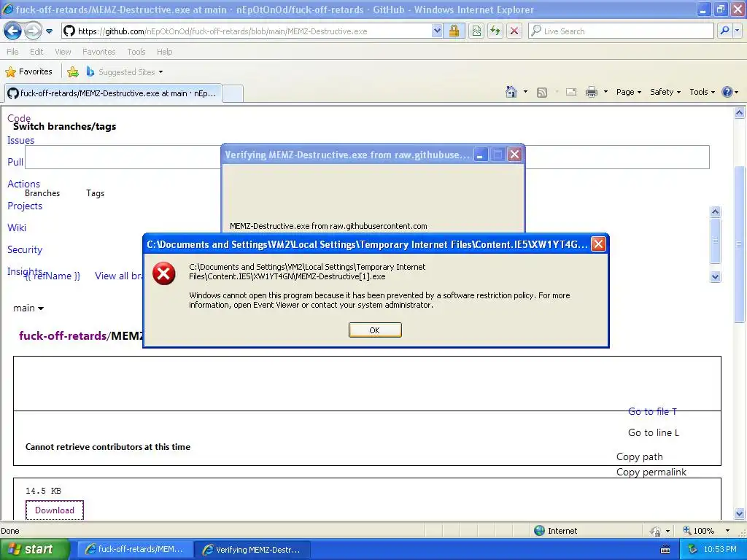Open the Actions link
Screen dimensions: 747x560
point(23,184)
